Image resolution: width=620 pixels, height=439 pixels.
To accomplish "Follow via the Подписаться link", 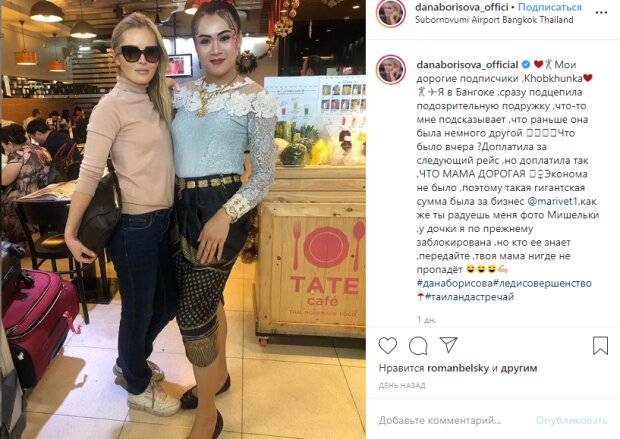I will coord(550,8).
